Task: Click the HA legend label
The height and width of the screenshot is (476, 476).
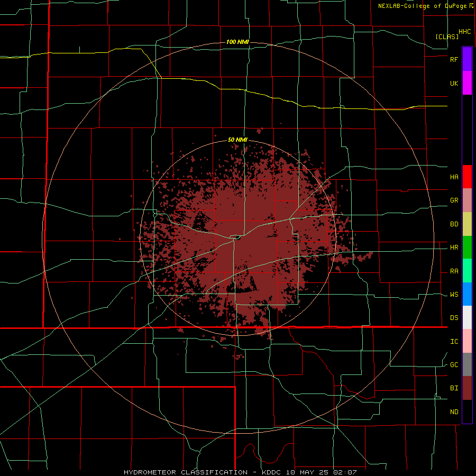Action: pos(454,177)
